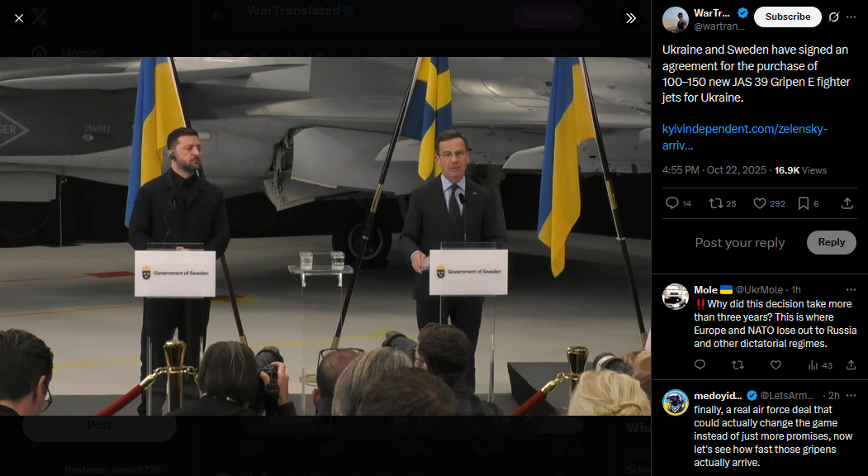This screenshot has height=476, width=868.
Task: Open medoyid user avatar
Action: (x=676, y=402)
